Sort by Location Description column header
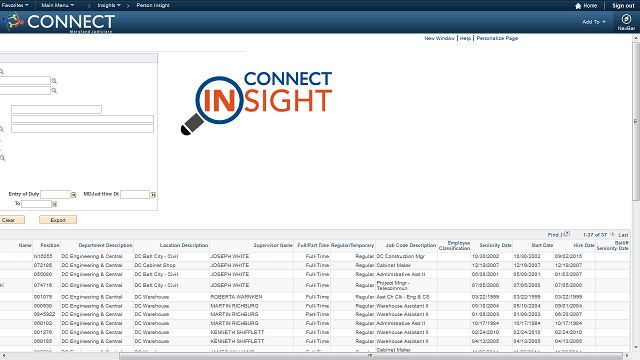 pyautogui.click(x=184, y=245)
